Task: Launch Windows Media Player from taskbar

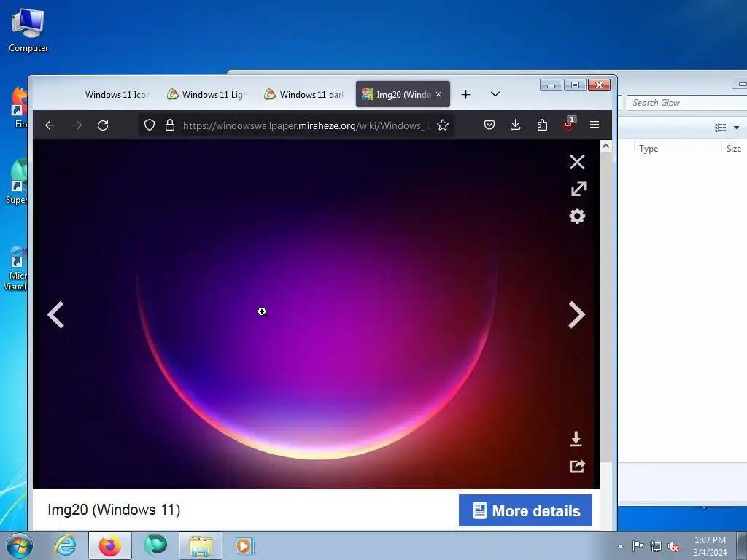Action: pyautogui.click(x=245, y=546)
